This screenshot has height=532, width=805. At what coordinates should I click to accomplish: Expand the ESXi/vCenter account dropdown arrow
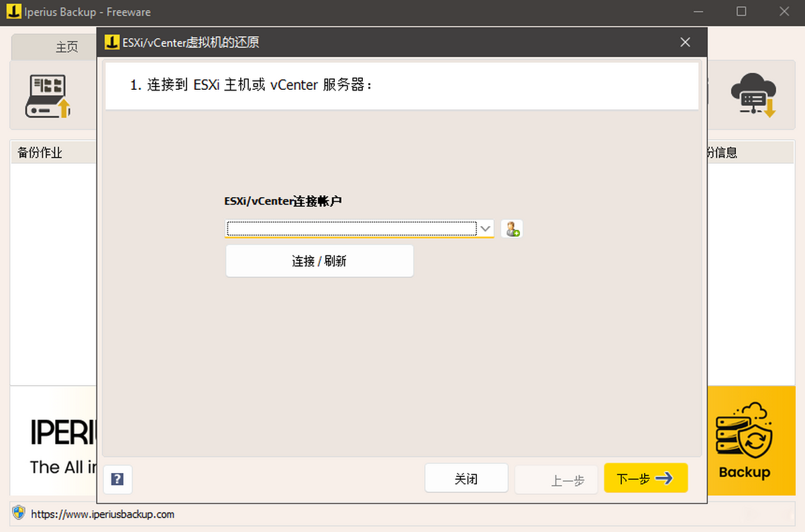(x=486, y=229)
